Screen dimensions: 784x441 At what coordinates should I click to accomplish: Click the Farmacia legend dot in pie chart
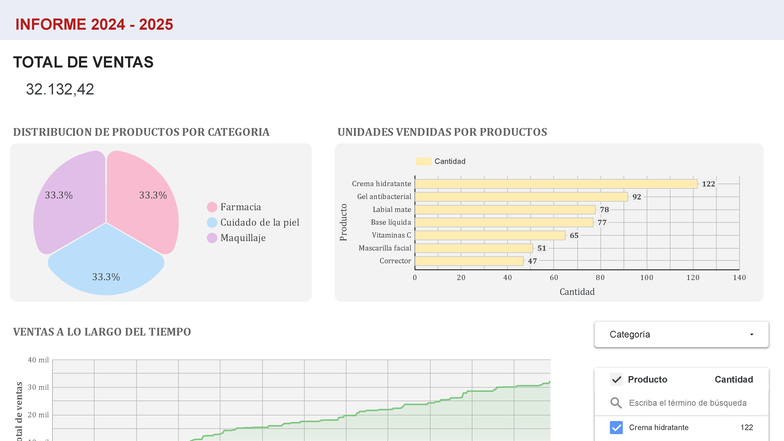click(x=212, y=207)
